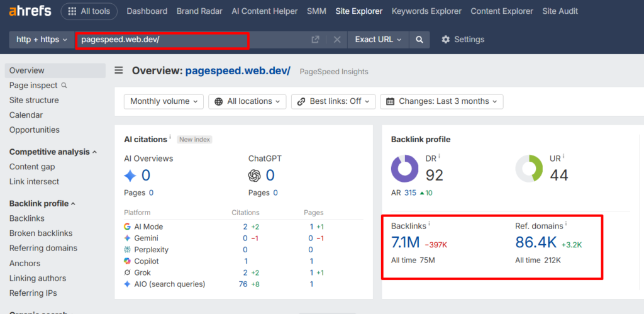Click the AI Overviews sparkle icon
Viewport: 644px width, 314px height.
130,176
